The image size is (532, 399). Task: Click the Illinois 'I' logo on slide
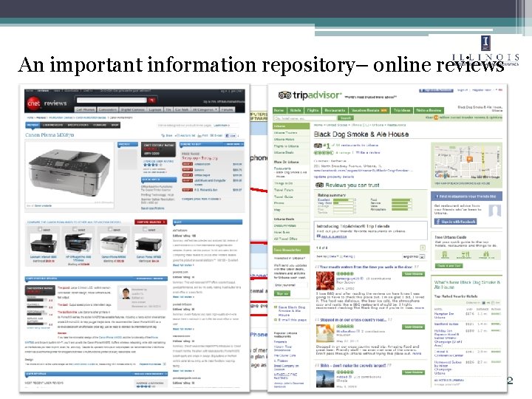click(485, 43)
